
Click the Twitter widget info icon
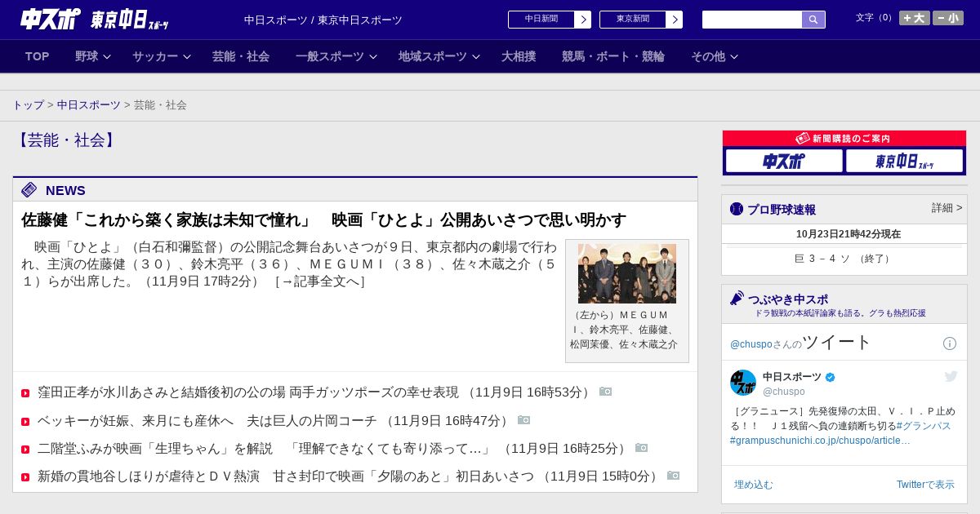[950, 343]
